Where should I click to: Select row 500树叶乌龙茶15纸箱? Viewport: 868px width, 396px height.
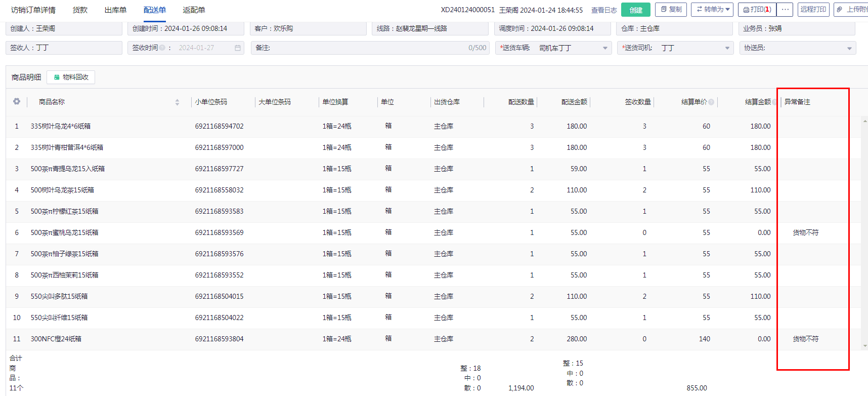coord(433,190)
